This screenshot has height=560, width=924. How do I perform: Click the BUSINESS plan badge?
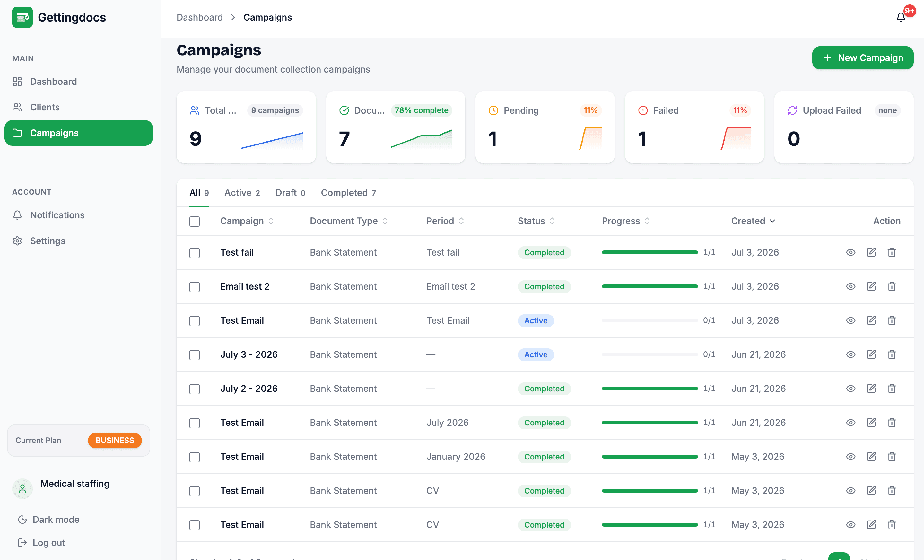coord(115,440)
